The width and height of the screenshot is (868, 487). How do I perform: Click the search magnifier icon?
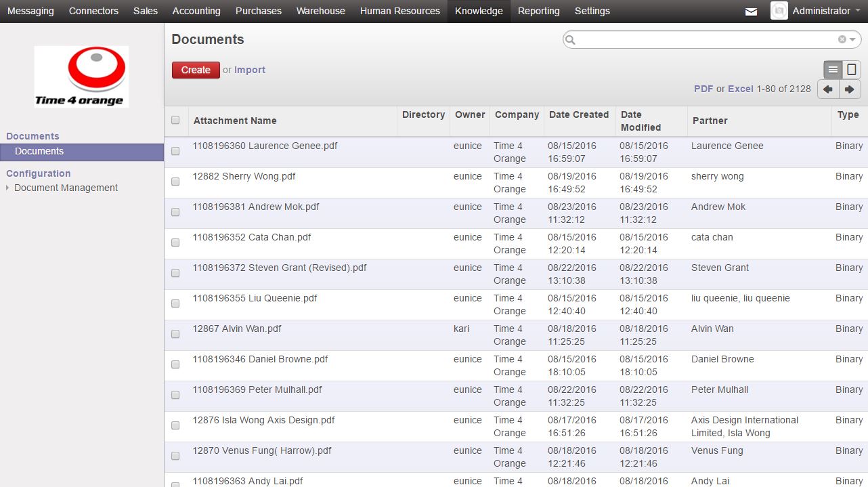570,40
